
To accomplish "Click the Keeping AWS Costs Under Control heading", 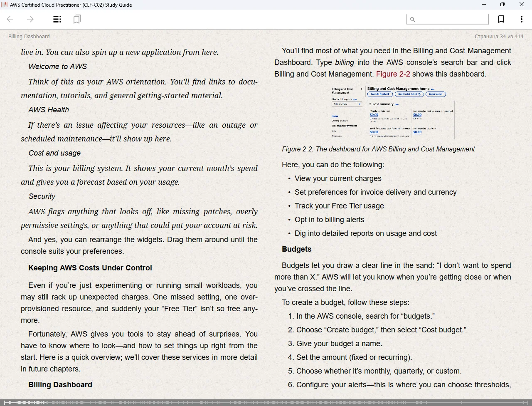I will pyautogui.click(x=90, y=268).
